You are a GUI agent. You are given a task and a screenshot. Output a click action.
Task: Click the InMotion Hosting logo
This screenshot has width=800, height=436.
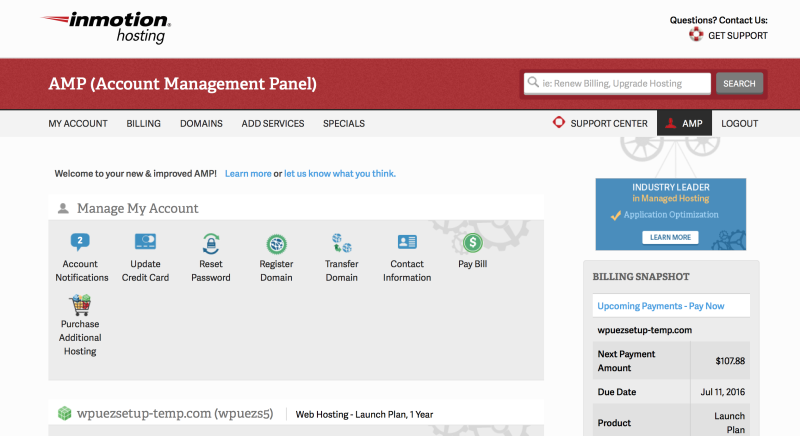[106, 28]
